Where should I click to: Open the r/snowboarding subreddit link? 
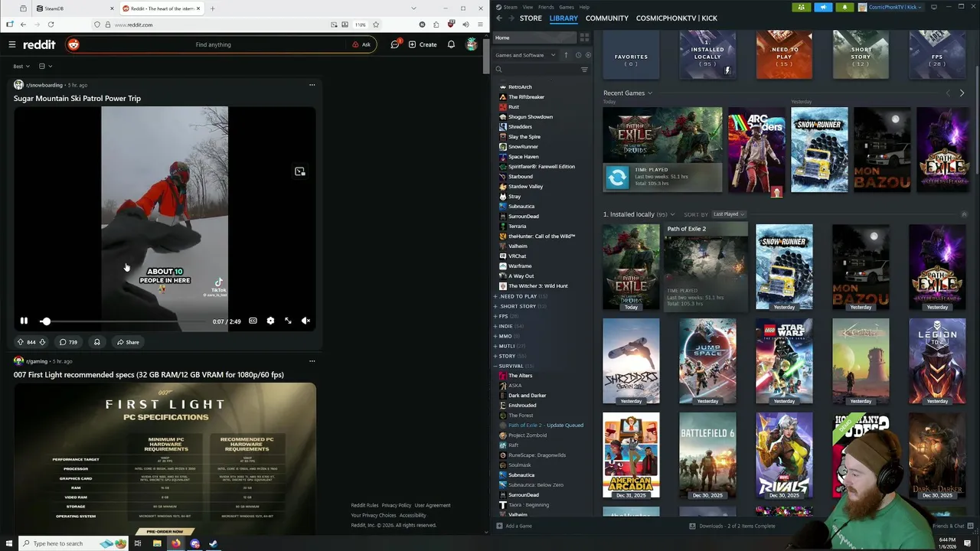click(44, 85)
